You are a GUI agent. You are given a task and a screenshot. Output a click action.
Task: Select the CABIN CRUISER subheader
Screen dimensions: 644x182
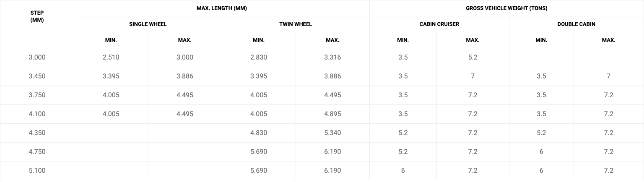tap(439, 24)
